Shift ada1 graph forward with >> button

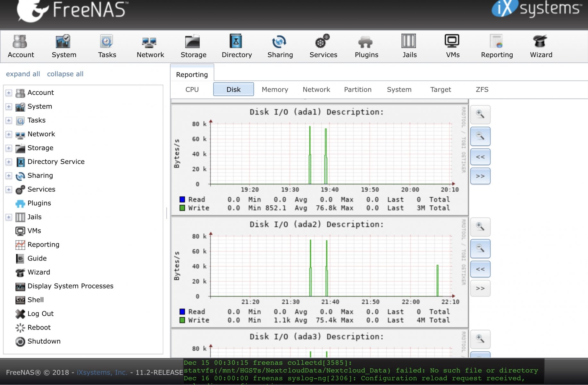(x=480, y=176)
